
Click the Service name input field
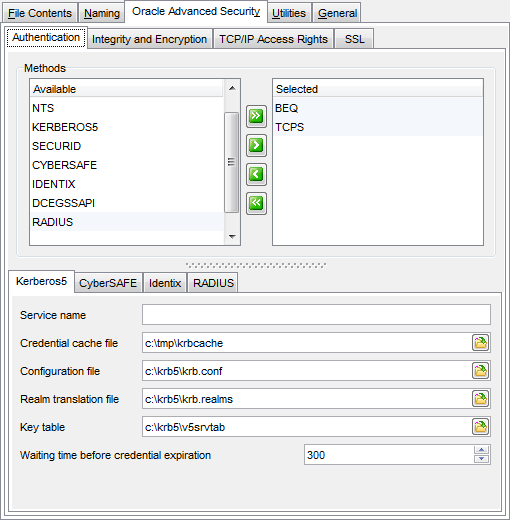[x=316, y=314]
